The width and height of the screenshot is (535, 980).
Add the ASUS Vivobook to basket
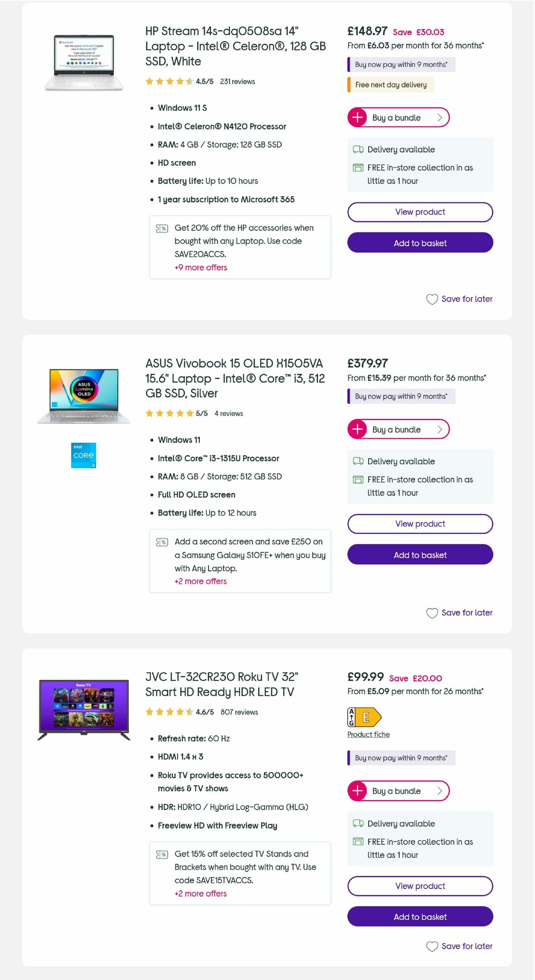tap(420, 555)
